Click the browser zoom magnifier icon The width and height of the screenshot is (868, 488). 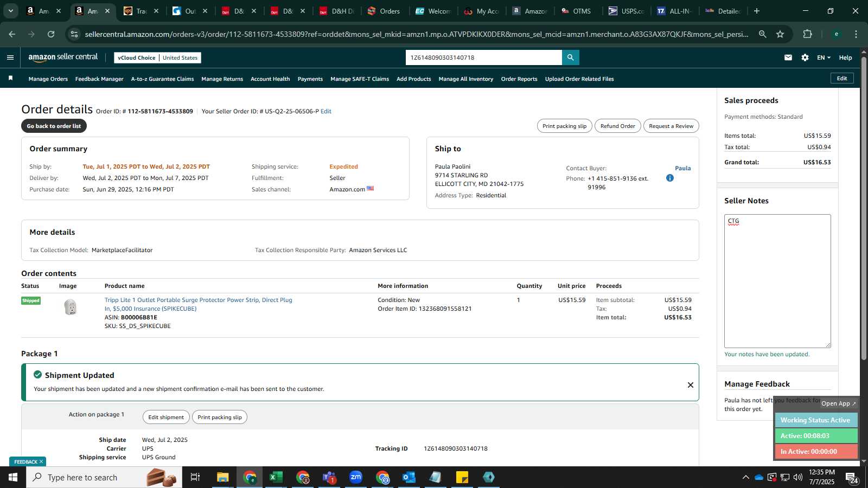(763, 34)
